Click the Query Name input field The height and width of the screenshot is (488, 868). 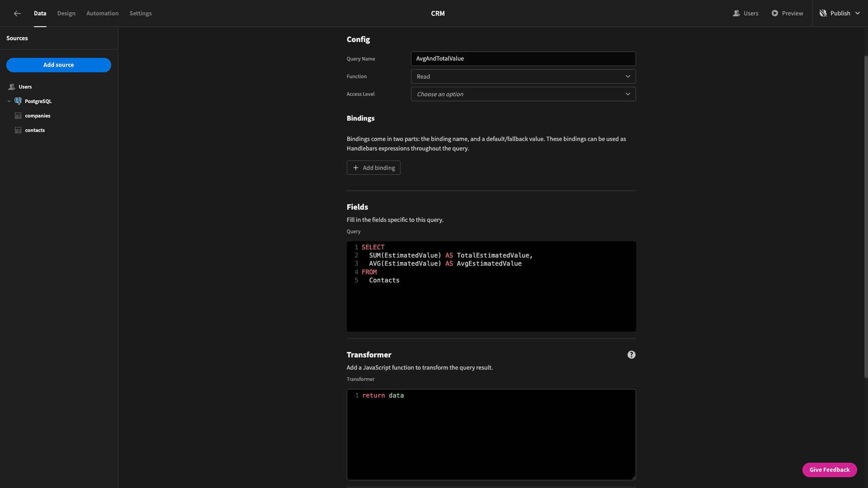tap(523, 59)
